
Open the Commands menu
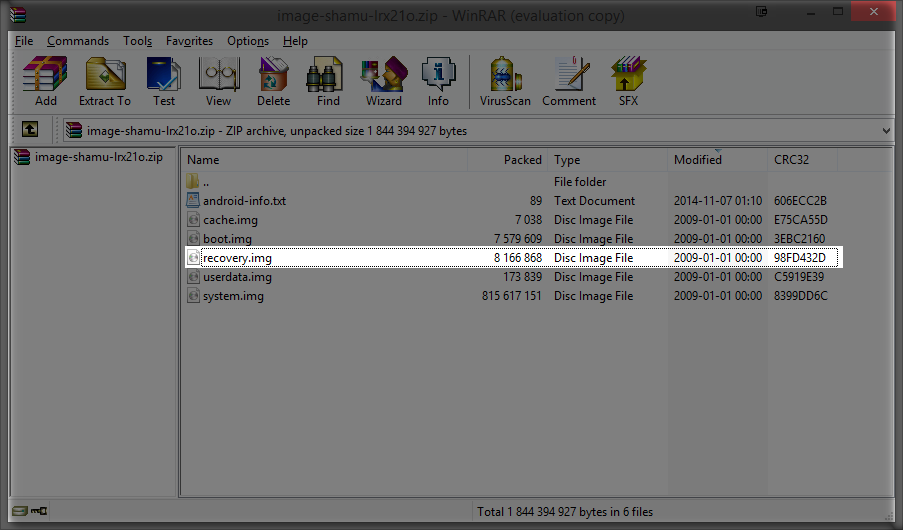pyautogui.click(x=78, y=41)
